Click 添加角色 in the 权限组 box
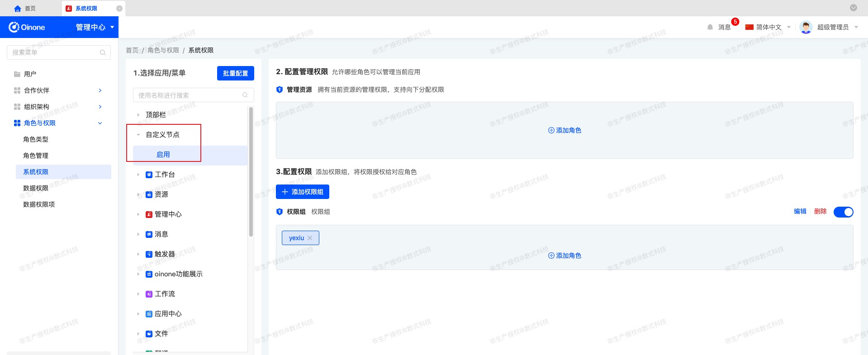The image size is (868, 355). 564,256
